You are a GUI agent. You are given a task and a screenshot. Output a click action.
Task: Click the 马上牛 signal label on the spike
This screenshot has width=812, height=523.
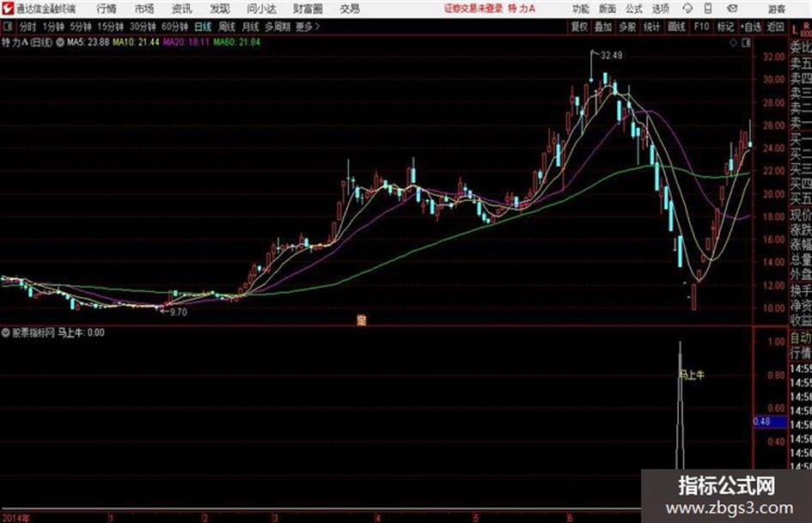pos(692,374)
